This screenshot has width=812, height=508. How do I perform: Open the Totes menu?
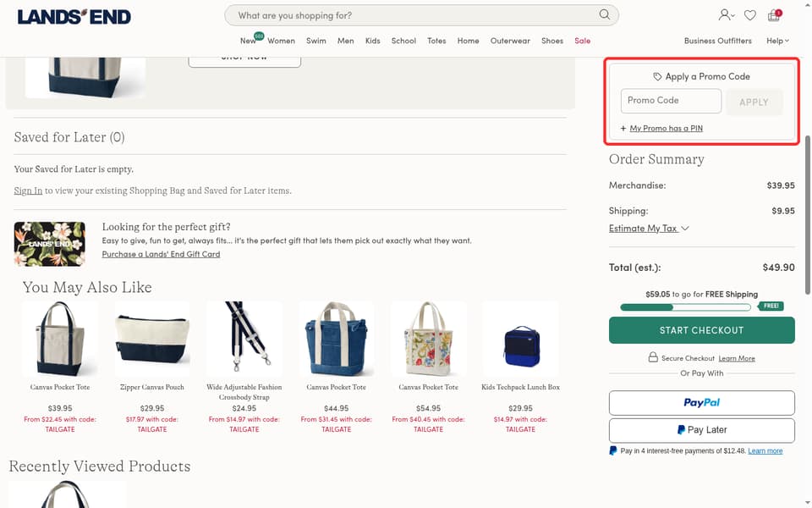click(x=436, y=41)
